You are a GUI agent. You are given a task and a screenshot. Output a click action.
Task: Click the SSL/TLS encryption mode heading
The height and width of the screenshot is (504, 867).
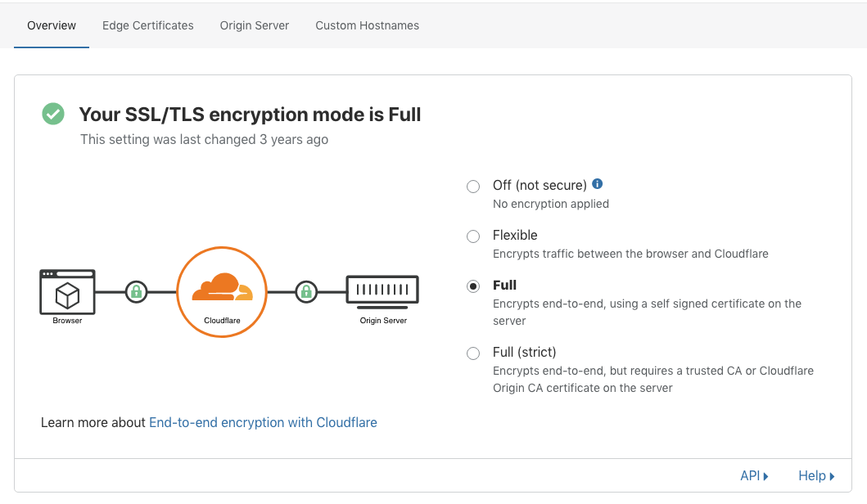(250, 115)
